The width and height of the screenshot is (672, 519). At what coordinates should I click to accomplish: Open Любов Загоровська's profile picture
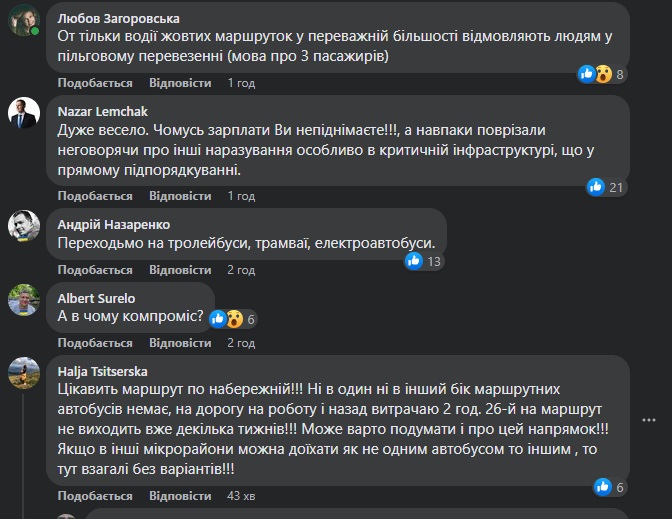point(24,19)
